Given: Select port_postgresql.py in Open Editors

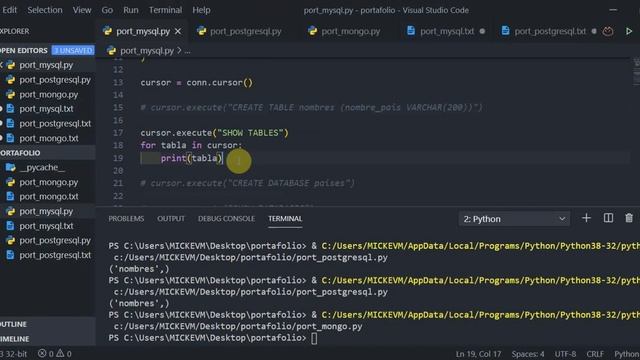Looking at the screenshot, I should pyautogui.click(x=48, y=80).
